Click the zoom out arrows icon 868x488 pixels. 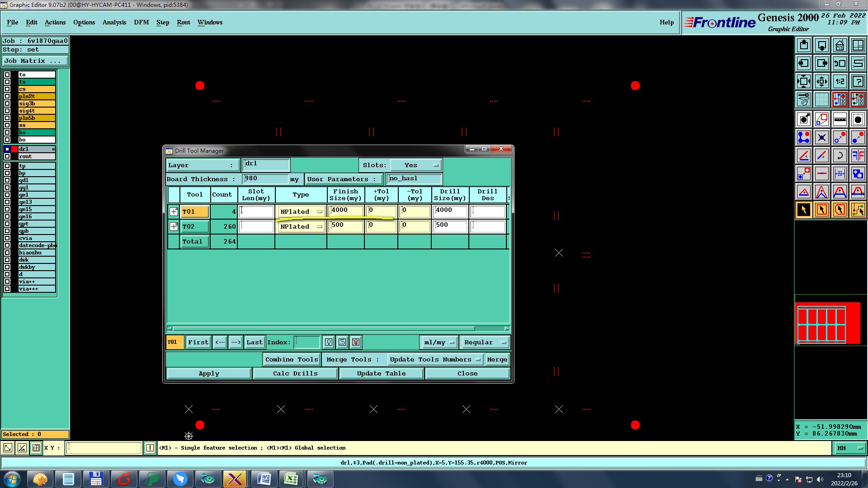pyautogui.click(x=822, y=81)
